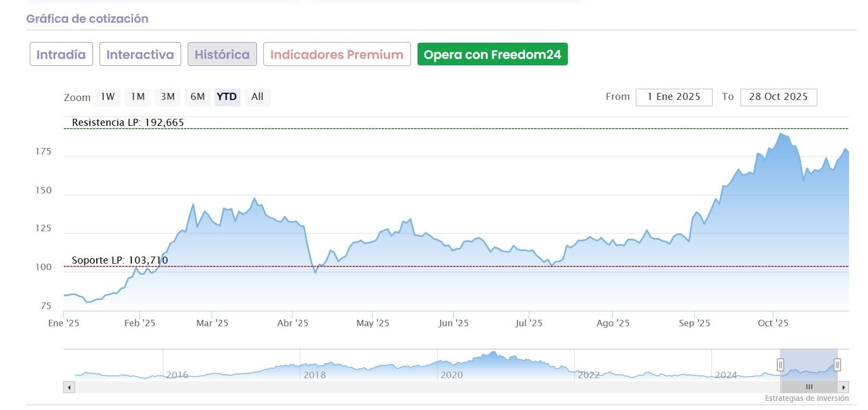Click the Opera con Freedom24 button
The width and height of the screenshot is (868, 410).
coord(492,55)
